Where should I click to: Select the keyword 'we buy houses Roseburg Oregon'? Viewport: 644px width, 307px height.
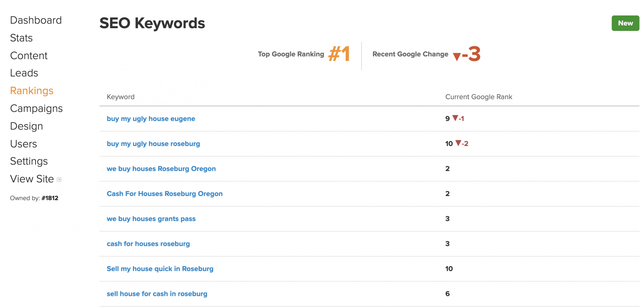161,168
